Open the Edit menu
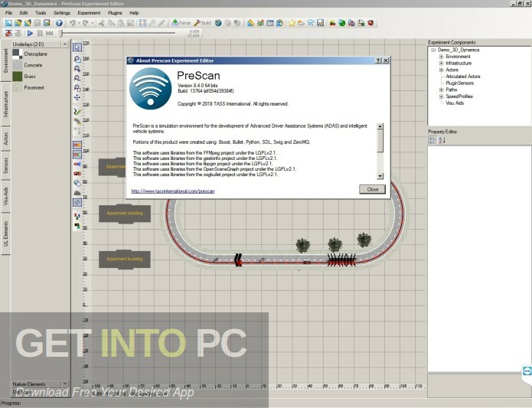532x408 pixels. 24,13
